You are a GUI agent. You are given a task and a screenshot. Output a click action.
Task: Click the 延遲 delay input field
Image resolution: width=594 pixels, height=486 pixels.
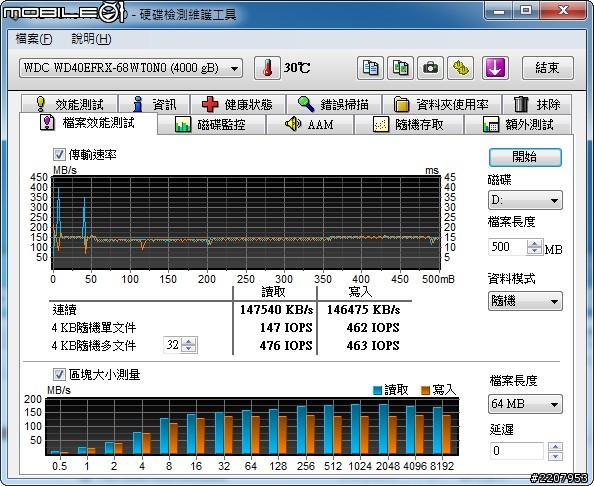[516, 451]
